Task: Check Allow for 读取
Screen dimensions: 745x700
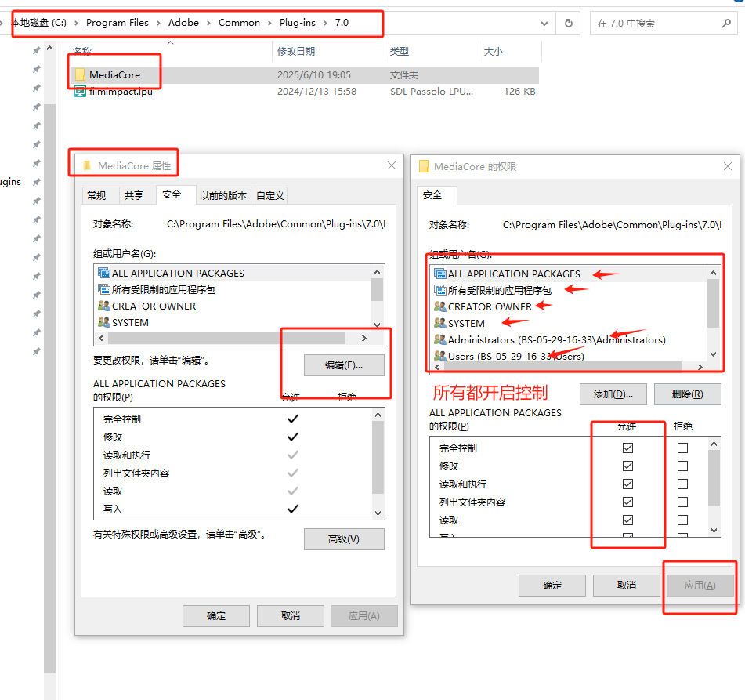Action: pyautogui.click(x=627, y=520)
